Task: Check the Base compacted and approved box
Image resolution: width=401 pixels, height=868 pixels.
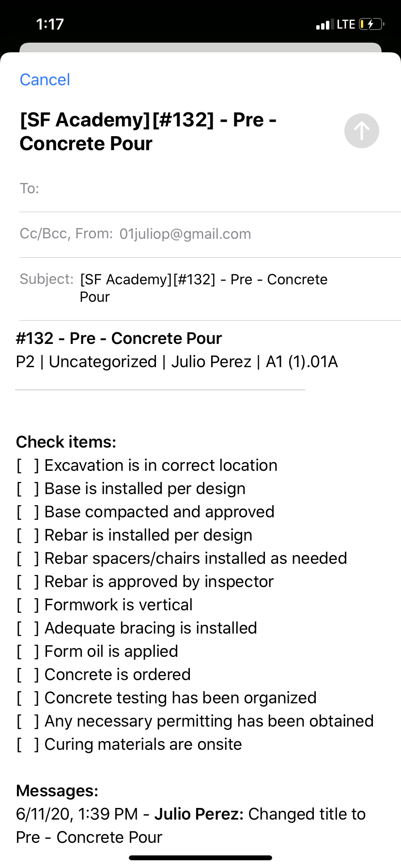Action: coord(28,512)
